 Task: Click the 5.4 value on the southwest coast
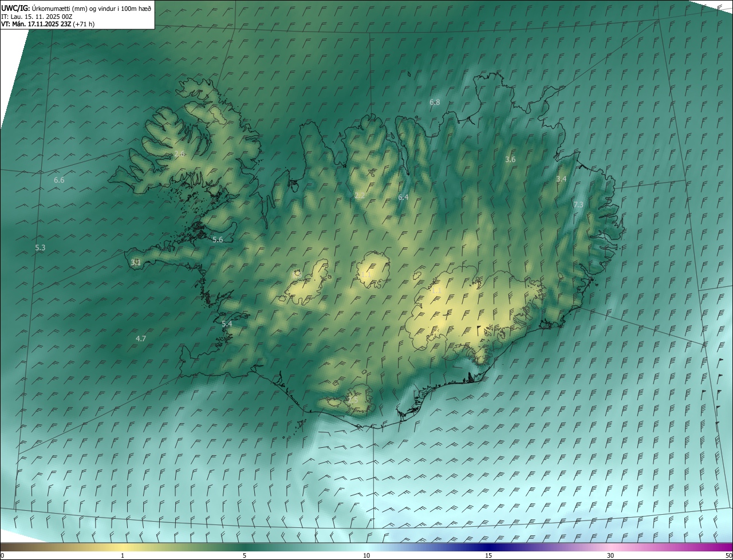click(227, 324)
